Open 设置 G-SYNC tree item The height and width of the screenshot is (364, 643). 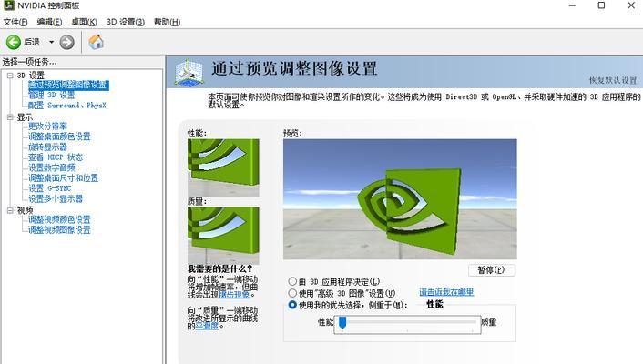coord(49,188)
